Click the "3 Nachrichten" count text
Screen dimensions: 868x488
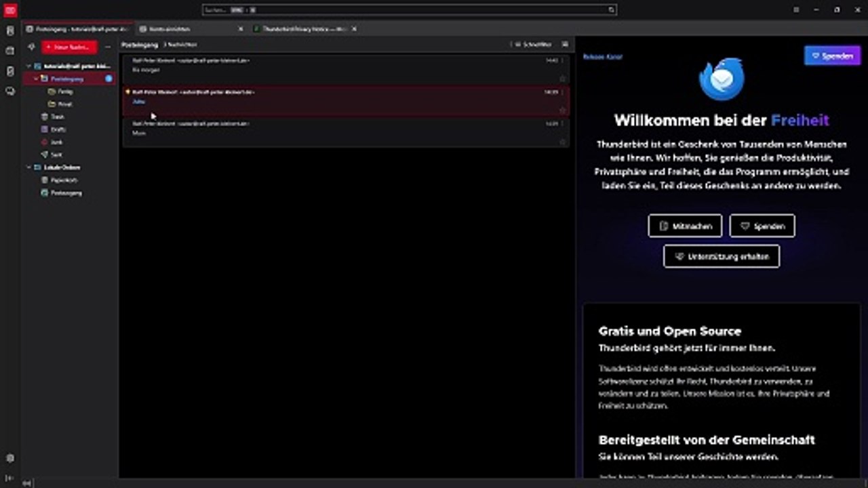180,45
